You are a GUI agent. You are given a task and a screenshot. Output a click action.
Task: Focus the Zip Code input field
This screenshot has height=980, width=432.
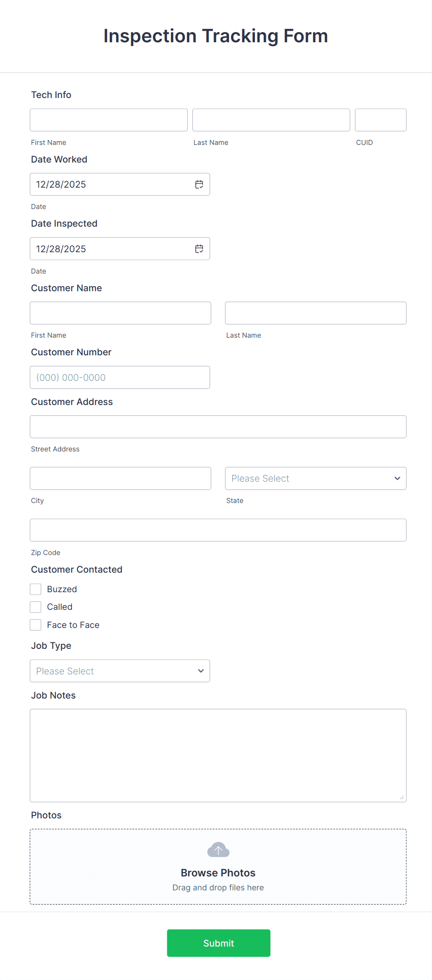coord(218,529)
